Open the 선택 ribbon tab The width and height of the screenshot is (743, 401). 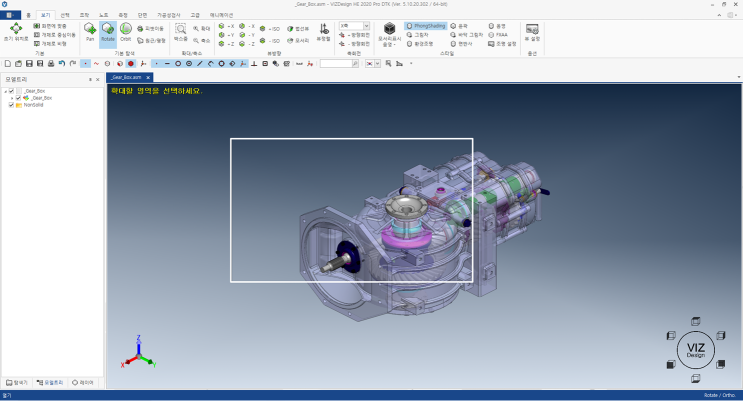click(x=65, y=15)
